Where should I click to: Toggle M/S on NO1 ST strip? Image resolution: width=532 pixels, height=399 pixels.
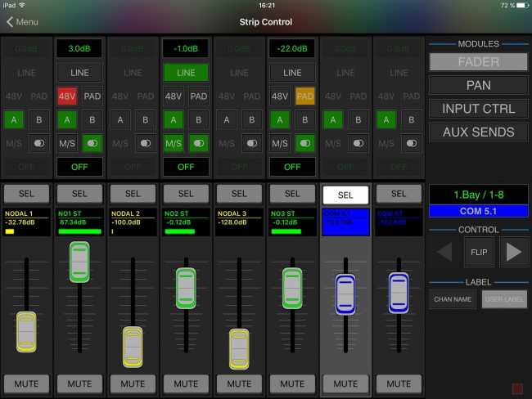(67, 143)
